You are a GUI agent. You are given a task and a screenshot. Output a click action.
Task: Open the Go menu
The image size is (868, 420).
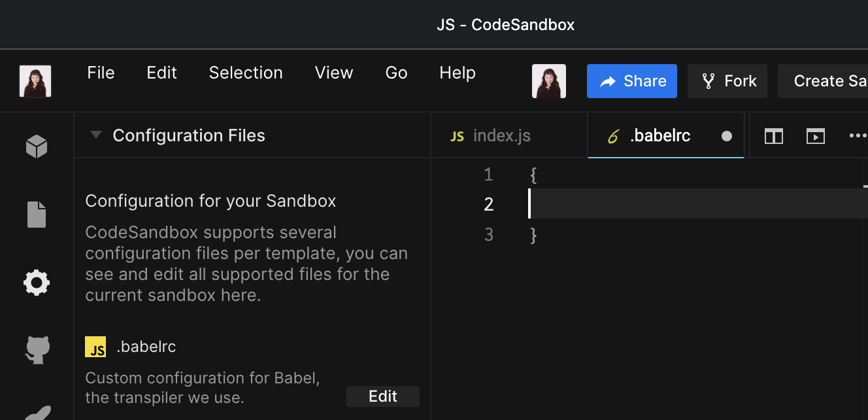click(x=397, y=73)
